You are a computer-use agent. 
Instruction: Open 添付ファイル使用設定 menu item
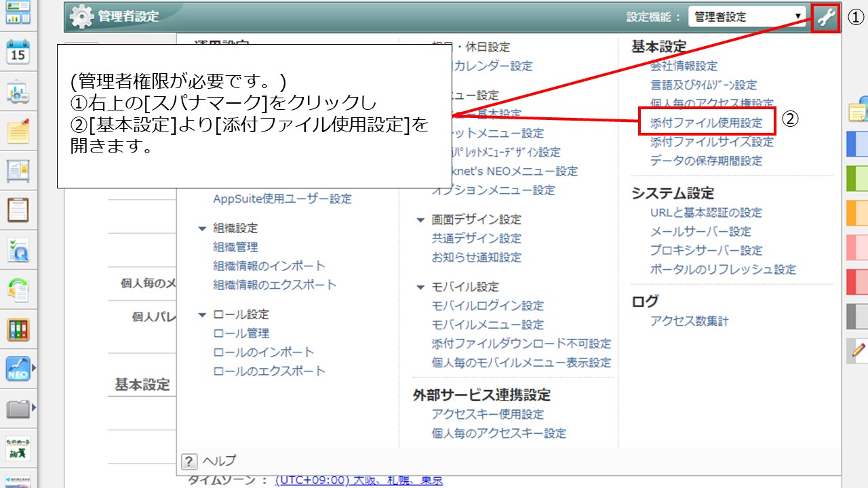[x=706, y=123]
